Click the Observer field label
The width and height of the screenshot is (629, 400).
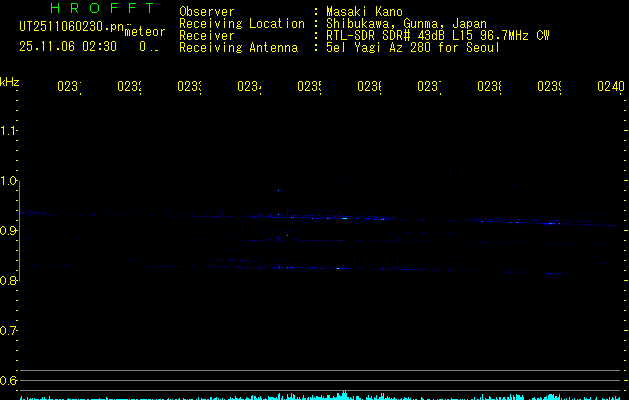pos(207,12)
